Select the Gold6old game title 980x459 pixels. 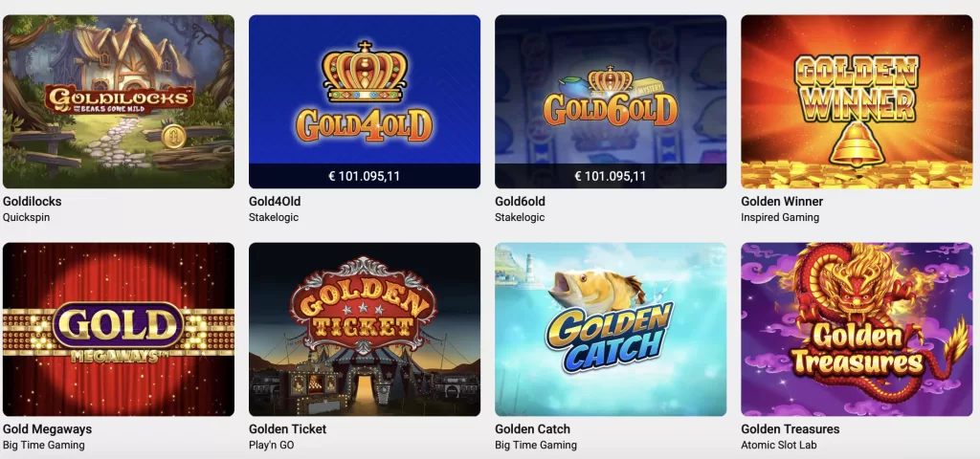tap(520, 202)
